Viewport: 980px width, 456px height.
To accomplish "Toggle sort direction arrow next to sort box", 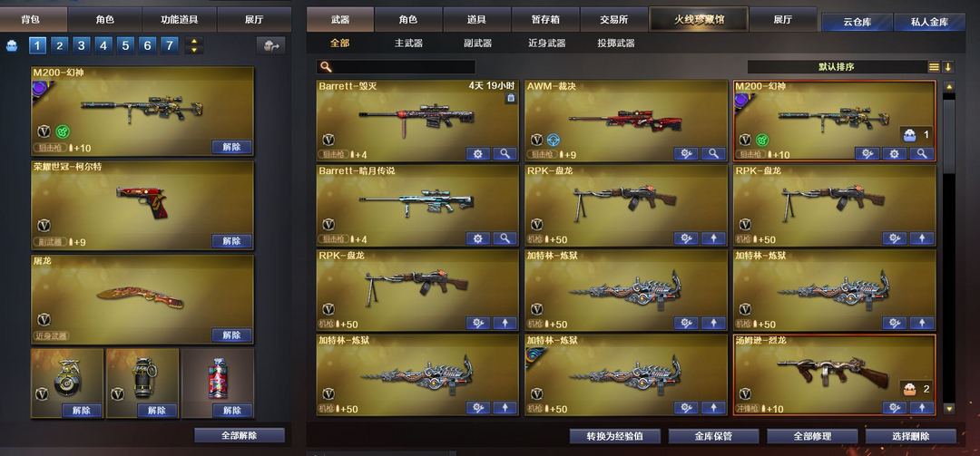I will pos(948,67).
